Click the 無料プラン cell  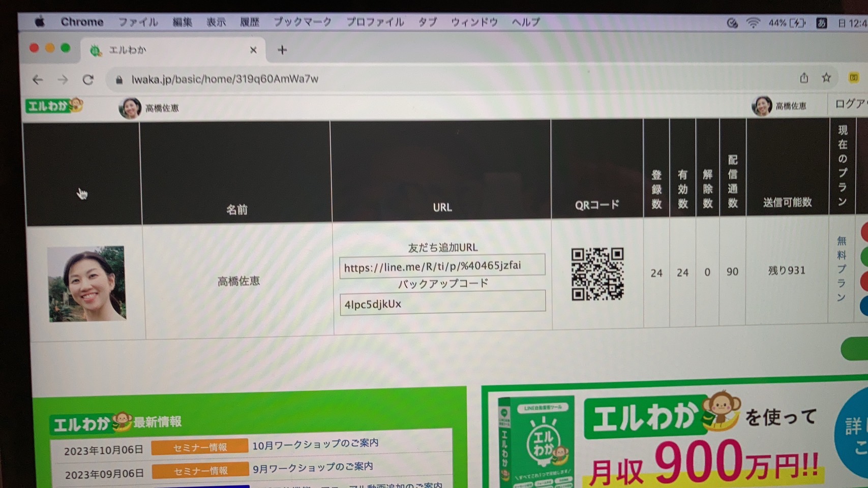842,268
